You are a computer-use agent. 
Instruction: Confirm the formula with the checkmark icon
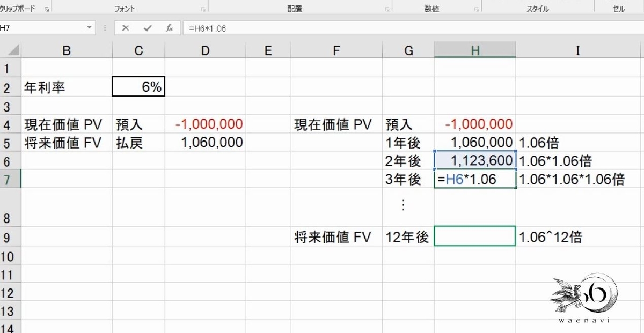(148, 28)
